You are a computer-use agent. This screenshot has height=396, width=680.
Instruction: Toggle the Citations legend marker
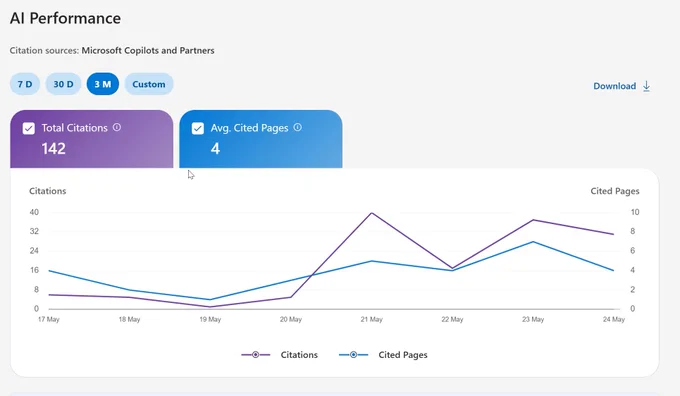(x=255, y=355)
